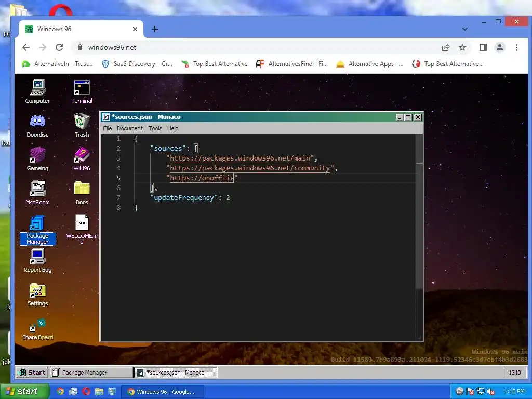Select the Windows 96 browser tab
This screenshot has width=532, height=399.
pos(81,29)
